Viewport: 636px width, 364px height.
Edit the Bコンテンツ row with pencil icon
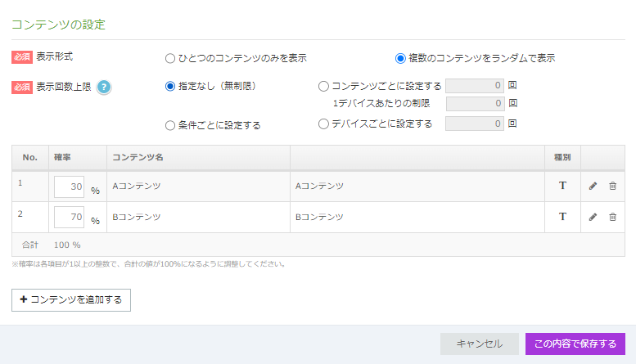click(x=593, y=217)
